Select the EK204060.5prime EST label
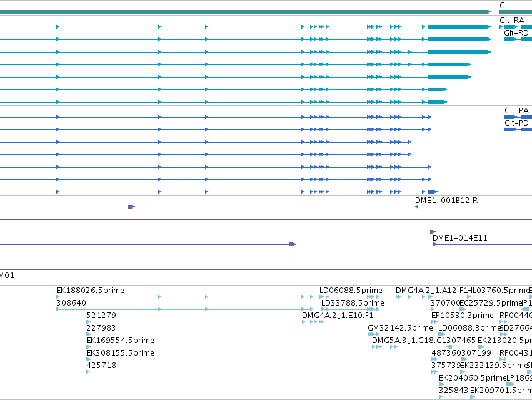Viewport: 532px width, 400px height. point(473,378)
